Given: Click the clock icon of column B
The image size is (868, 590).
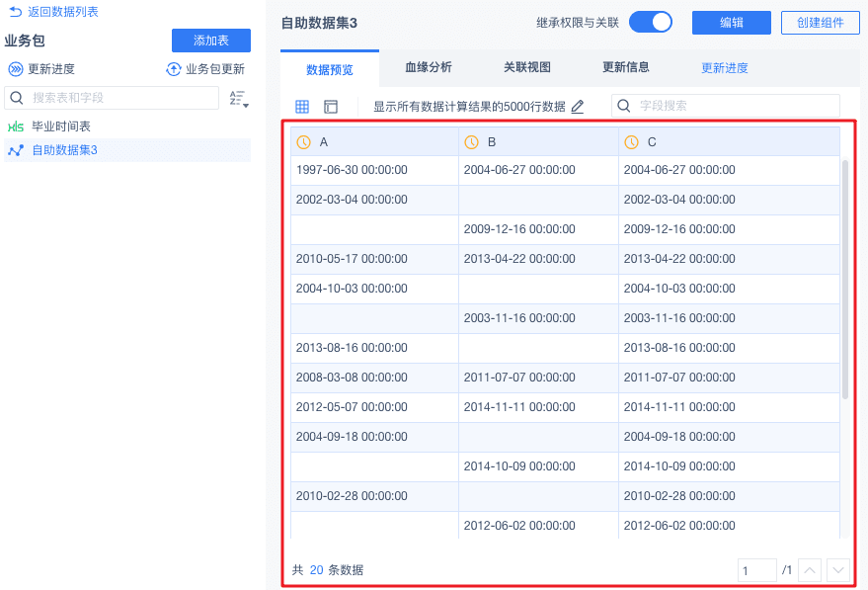Looking at the screenshot, I should tap(471, 142).
